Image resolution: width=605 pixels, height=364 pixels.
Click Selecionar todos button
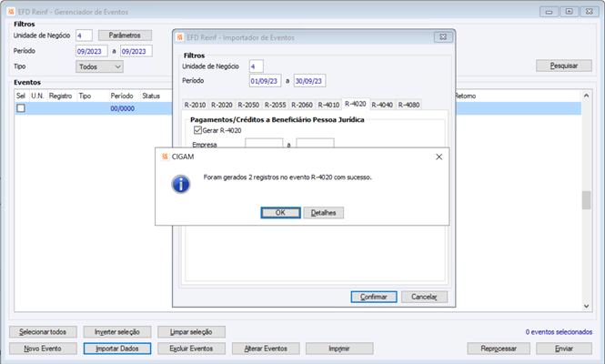(43, 332)
